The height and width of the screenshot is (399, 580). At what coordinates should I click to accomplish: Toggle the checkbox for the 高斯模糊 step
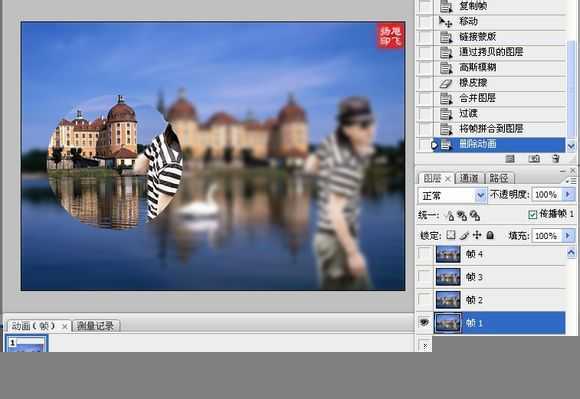click(x=425, y=68)
